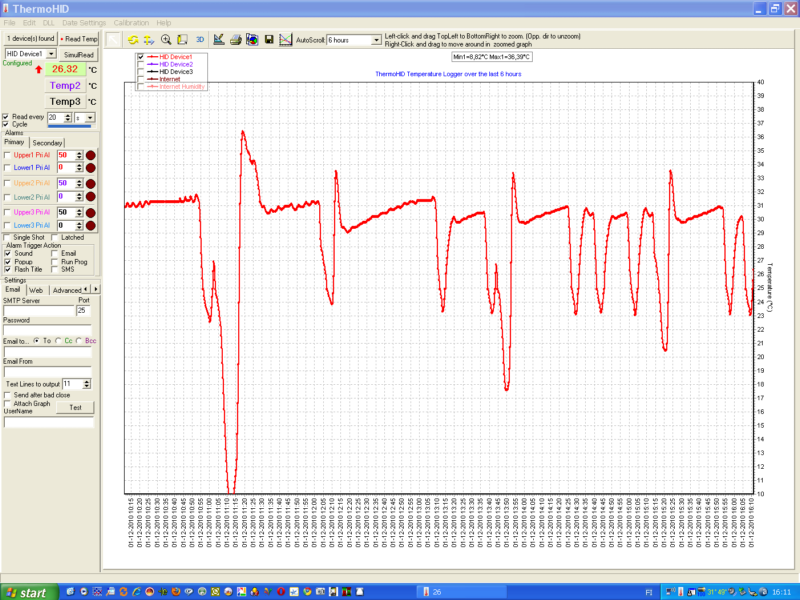Click the Test email button
Image resolution: width=800 pixels, height=600 pixels.
pyautogui.click(x=74, y=407)
